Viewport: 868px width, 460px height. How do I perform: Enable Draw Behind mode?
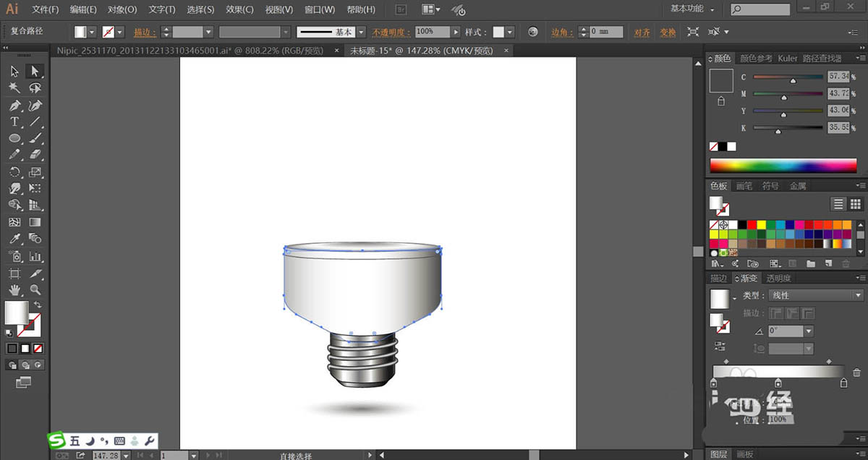(25, 365)
